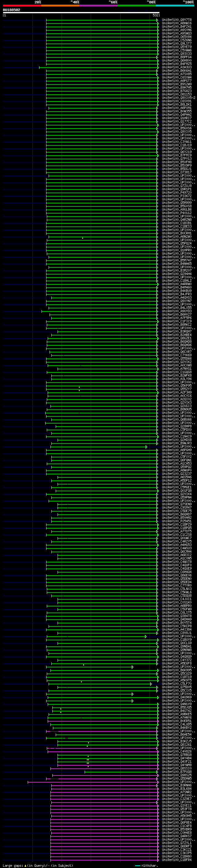Select hit label UniRef100_Q7ZYL1

tap(177, 843)
